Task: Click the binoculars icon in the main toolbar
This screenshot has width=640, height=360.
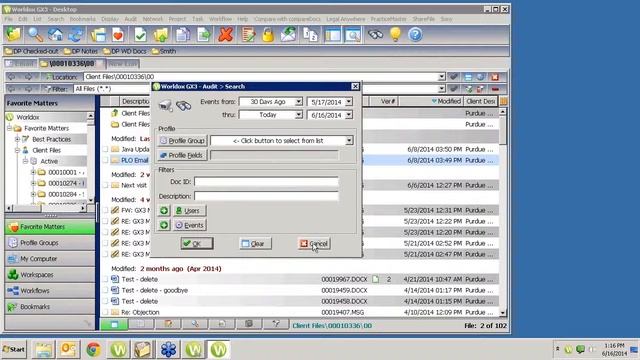Action: click(x=375, y=35)
